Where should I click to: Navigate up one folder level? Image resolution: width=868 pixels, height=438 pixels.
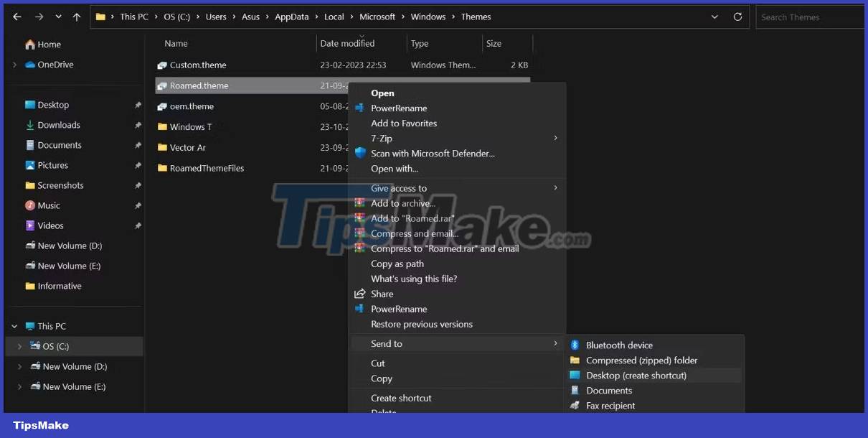76,17
